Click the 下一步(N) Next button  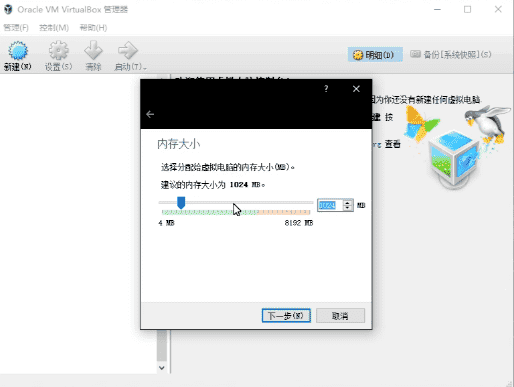[286, 315]
